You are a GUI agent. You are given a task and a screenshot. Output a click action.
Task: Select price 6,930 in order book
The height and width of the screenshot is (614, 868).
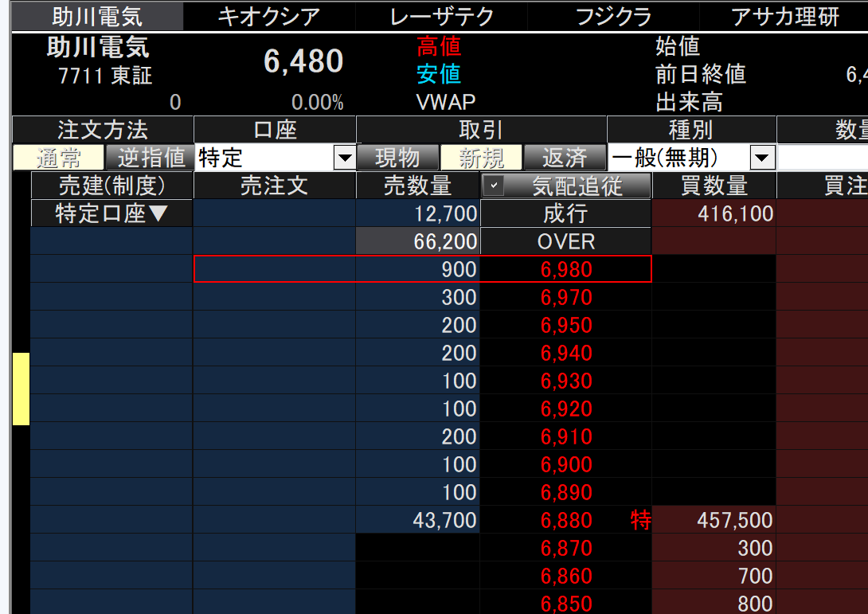566,381
